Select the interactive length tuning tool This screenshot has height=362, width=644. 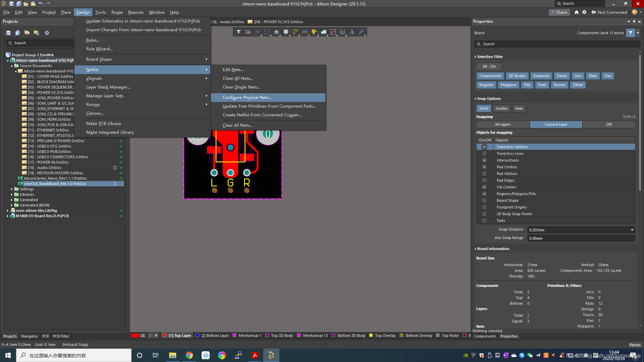pyautogui.click(x=305, y=32)
